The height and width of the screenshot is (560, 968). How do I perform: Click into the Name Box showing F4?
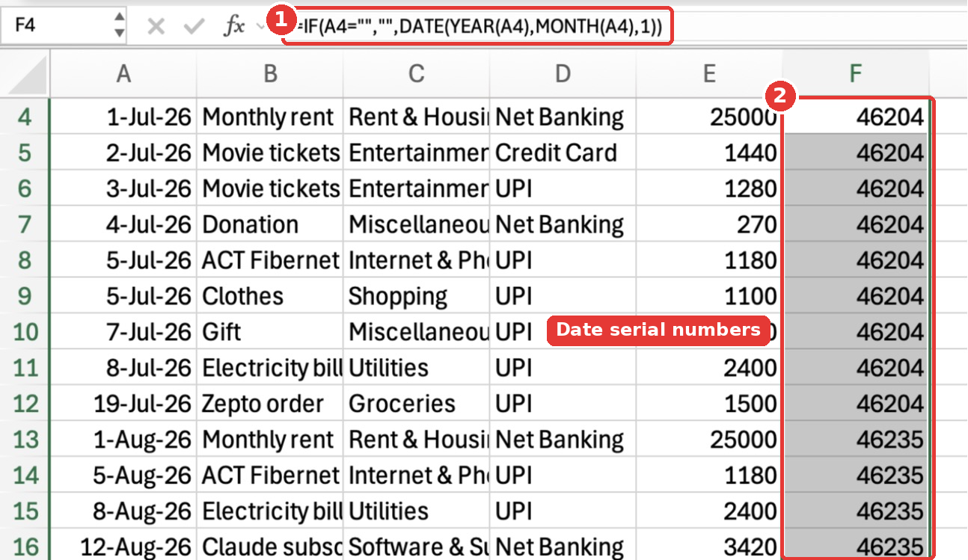click(57, 25)
